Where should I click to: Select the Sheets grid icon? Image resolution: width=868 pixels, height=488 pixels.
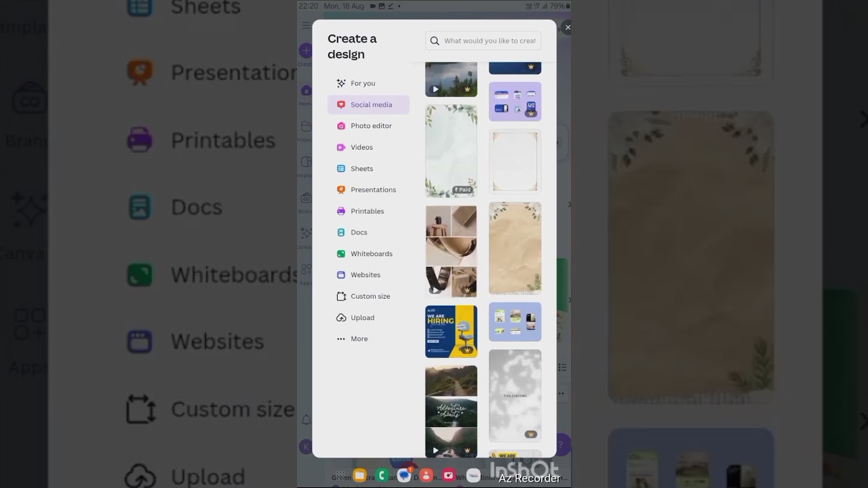pyautogui.click(x=341, y=169)
